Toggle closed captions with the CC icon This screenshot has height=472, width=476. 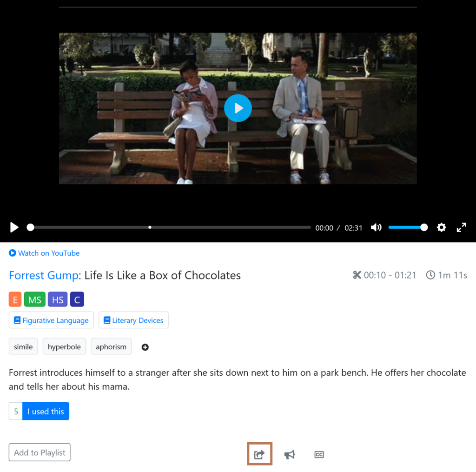319,454
